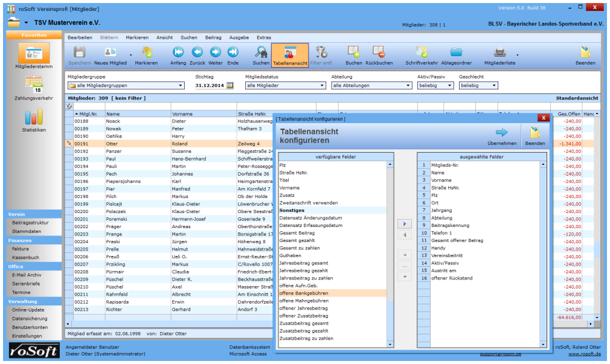The height and width of the screenshot is (364, 610).
Task: Expand the Mitgliedergruppe dropdown
Action: click(x=180, y=86)
